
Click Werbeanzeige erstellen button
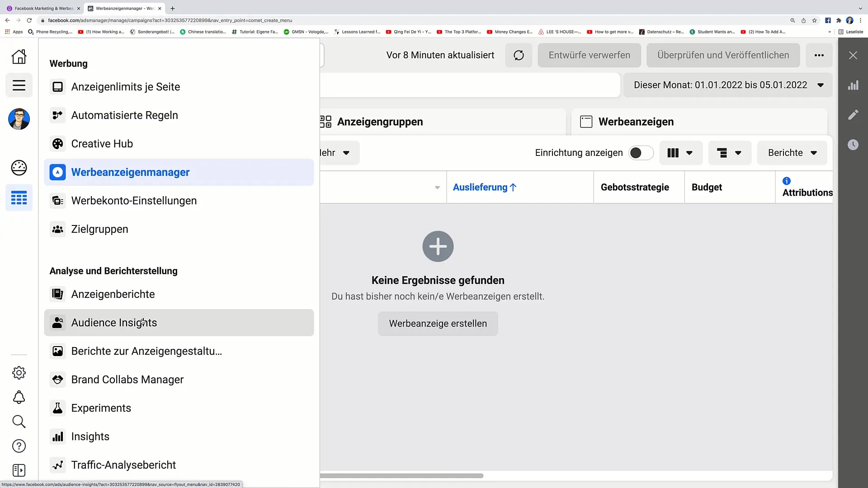(x=438, y=324)
